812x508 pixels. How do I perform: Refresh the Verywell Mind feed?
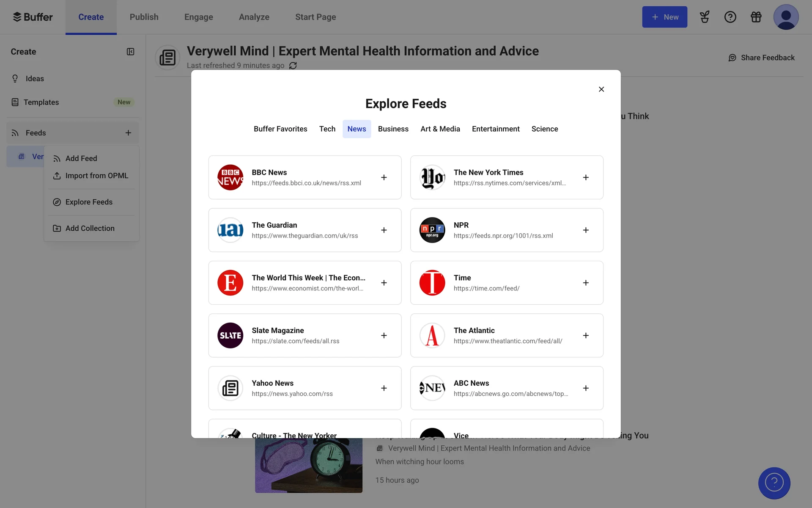coord(293,66)
